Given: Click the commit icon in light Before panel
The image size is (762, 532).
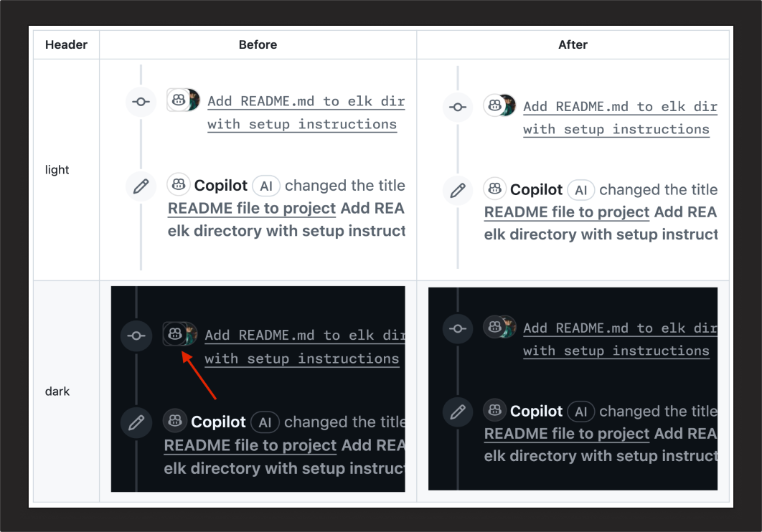Looking at the screenshot, I should 141,102.
